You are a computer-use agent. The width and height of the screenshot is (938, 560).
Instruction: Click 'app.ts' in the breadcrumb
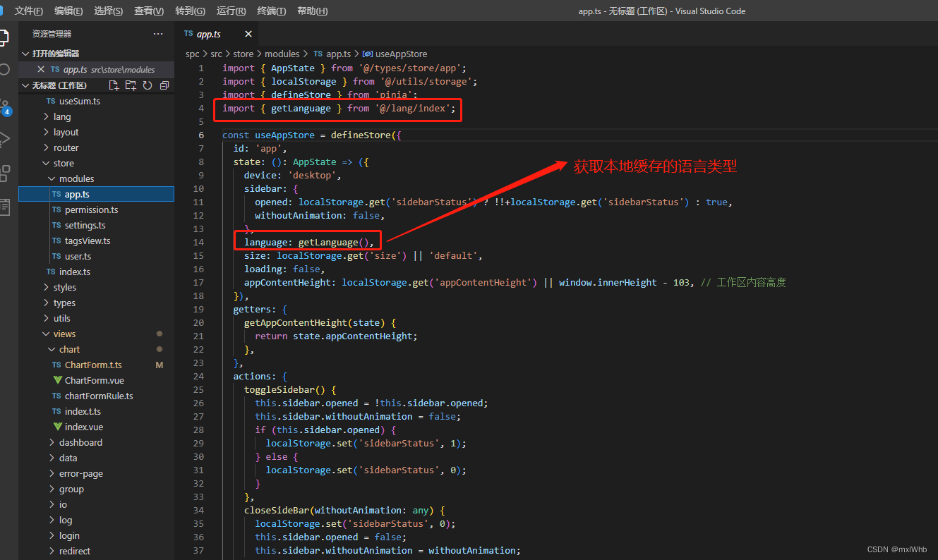coord(339,54)
